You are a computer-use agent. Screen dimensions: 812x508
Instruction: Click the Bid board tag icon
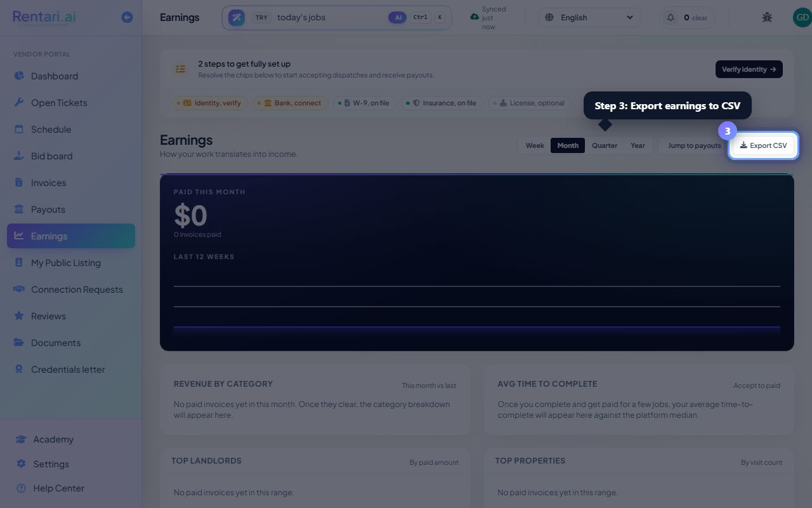(19, 156)
